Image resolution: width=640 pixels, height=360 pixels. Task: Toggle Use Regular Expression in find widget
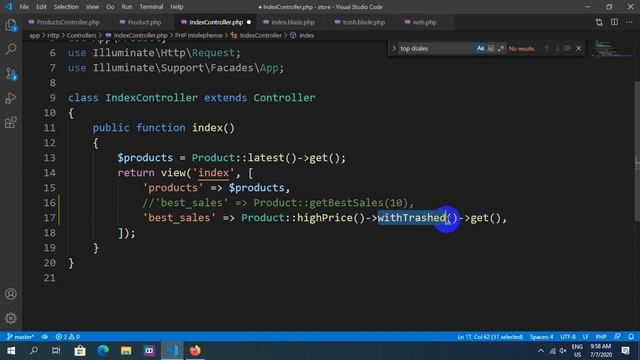[x=501, y=49]
